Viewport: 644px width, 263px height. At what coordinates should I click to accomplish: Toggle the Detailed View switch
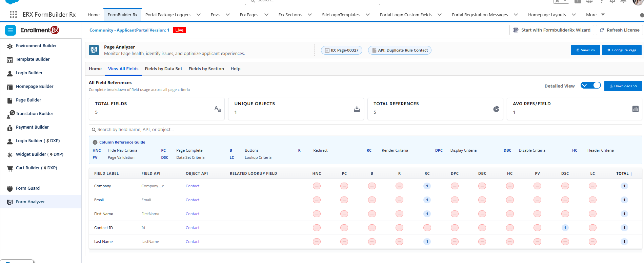click(x=590, y=86)
